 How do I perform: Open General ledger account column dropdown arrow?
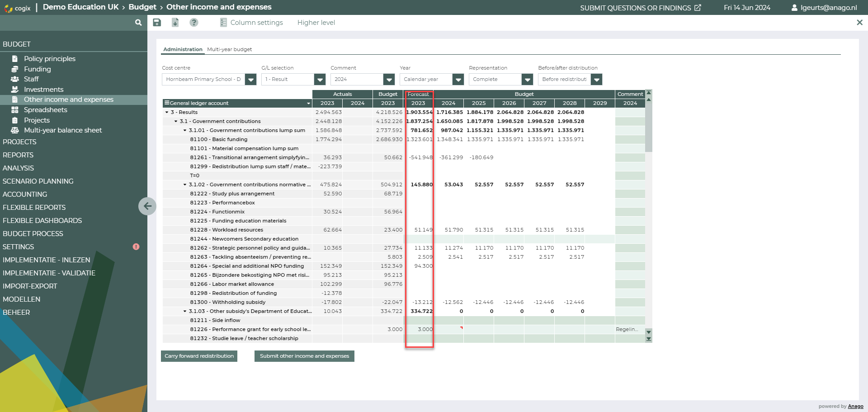(x=309, y=104)
